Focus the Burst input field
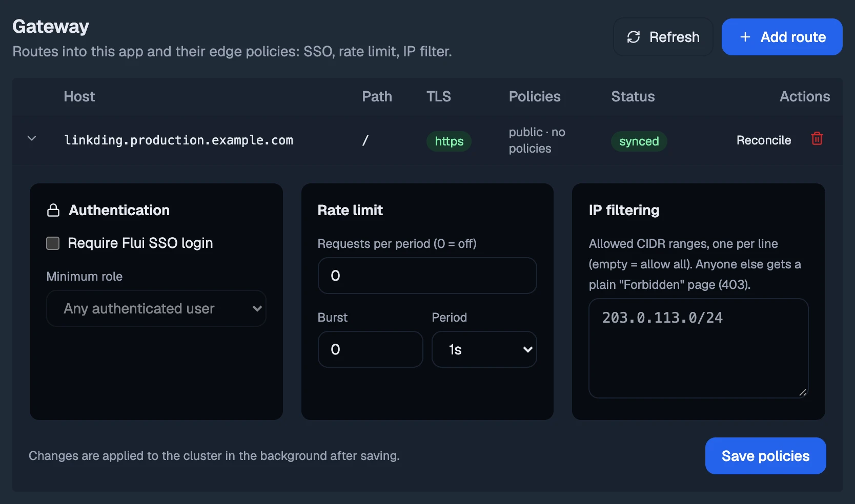Viewport: 855px width, 504px height. coord(371,349)
